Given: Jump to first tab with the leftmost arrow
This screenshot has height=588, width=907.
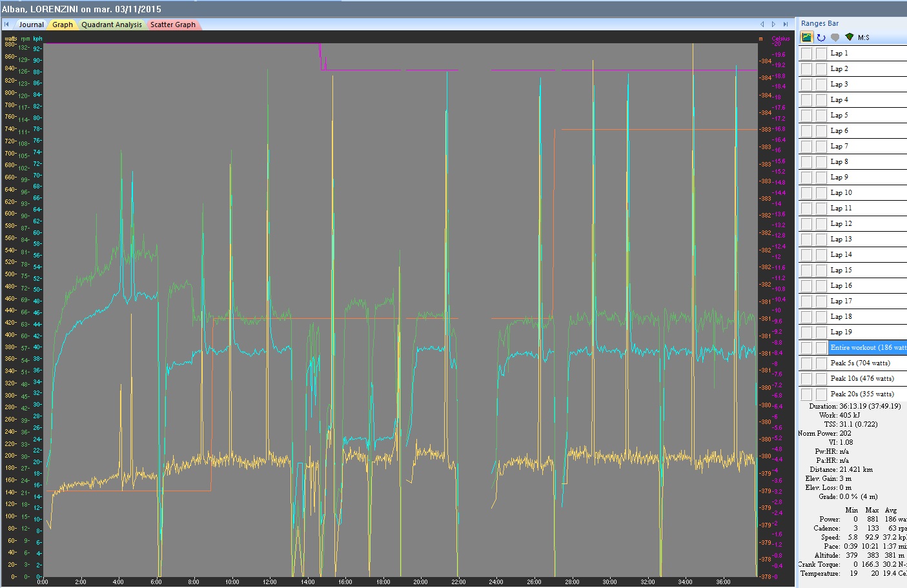Looking at the screenshot, I should [x=6, y=25].
